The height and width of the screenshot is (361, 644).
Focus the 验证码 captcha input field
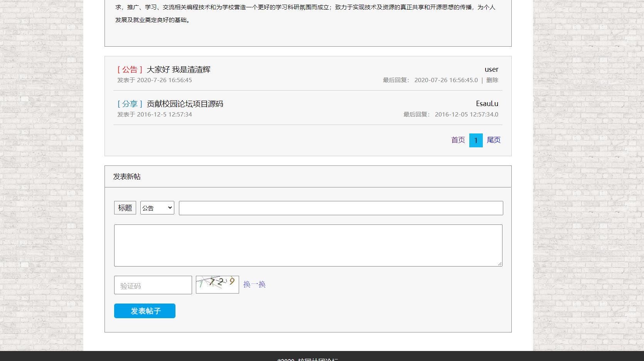153,285
